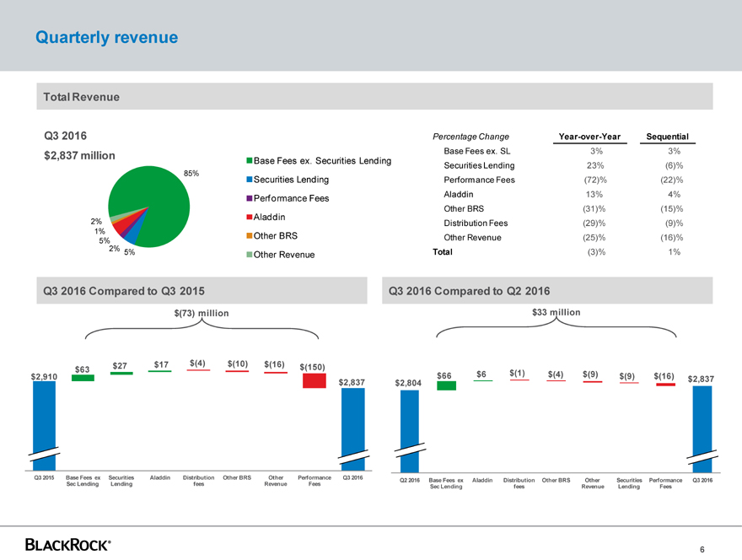Select the Q3 2016 Compared to Q3 2015 header
Viewport: 742px width, 560px height.
pyautogui.click(x=124, y=291)
